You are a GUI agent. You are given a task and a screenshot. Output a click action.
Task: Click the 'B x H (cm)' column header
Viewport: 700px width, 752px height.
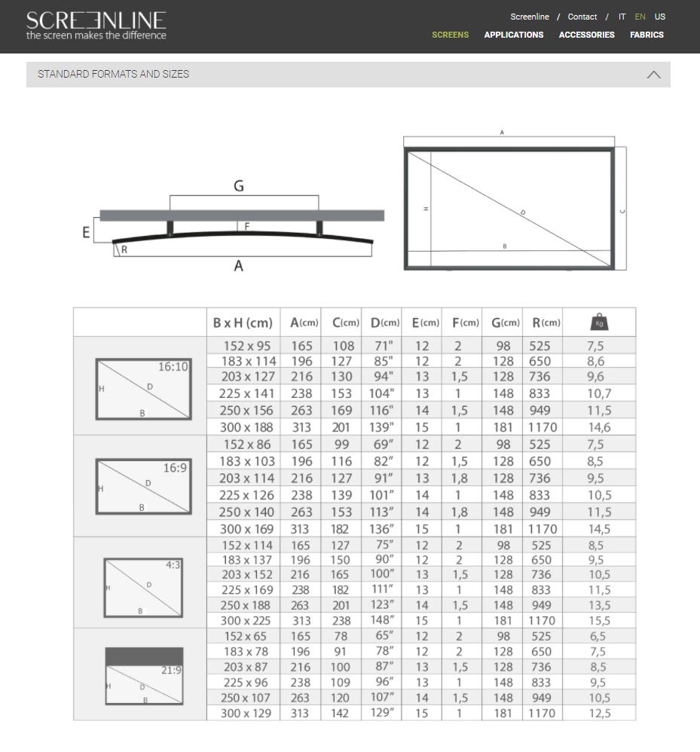pos(243,323)
